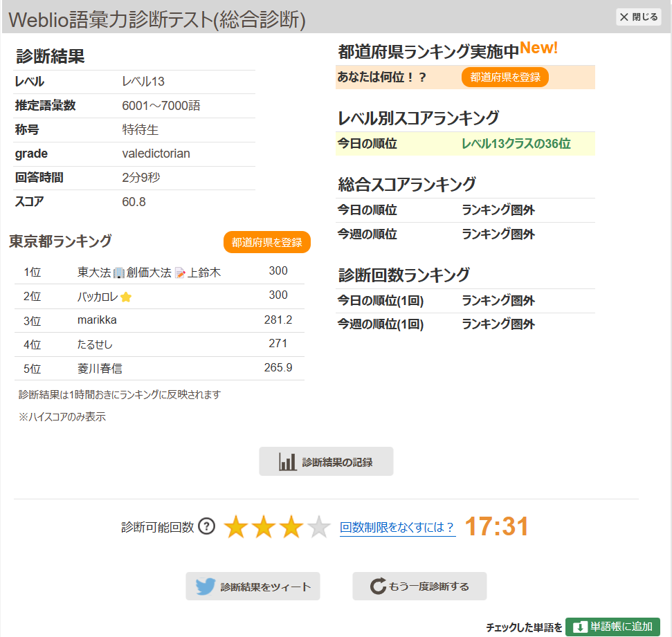This screenshot has width=672, height=637.
Task: Click the 回答時間 value 2分9秒
Action: 141,177
